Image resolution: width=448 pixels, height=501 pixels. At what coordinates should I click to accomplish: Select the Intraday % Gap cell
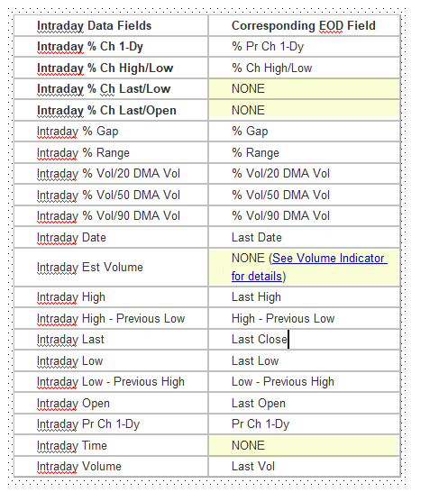point(111,132)
